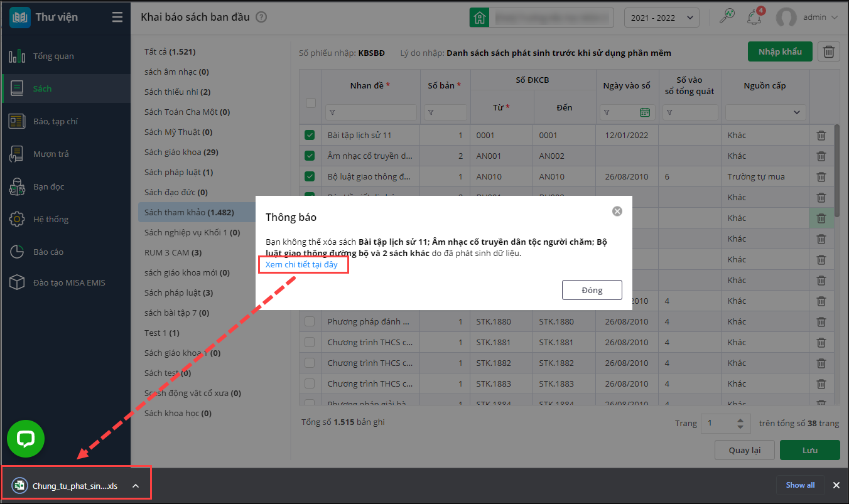Click Show all downloads

800,485
